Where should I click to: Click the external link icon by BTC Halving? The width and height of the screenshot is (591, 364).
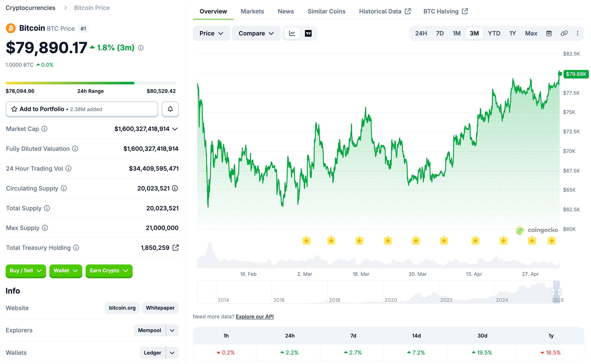[465, 11]
